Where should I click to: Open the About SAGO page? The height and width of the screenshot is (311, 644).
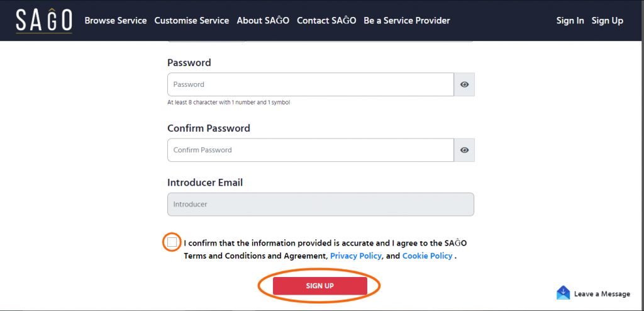click(x=263, y=21)
